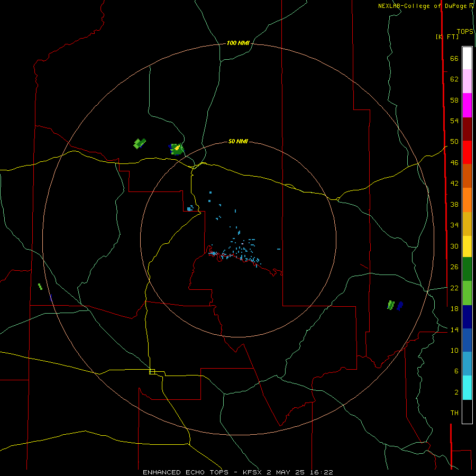Click the legend value 54
The image size is (476, 476).
pos(454,121)
